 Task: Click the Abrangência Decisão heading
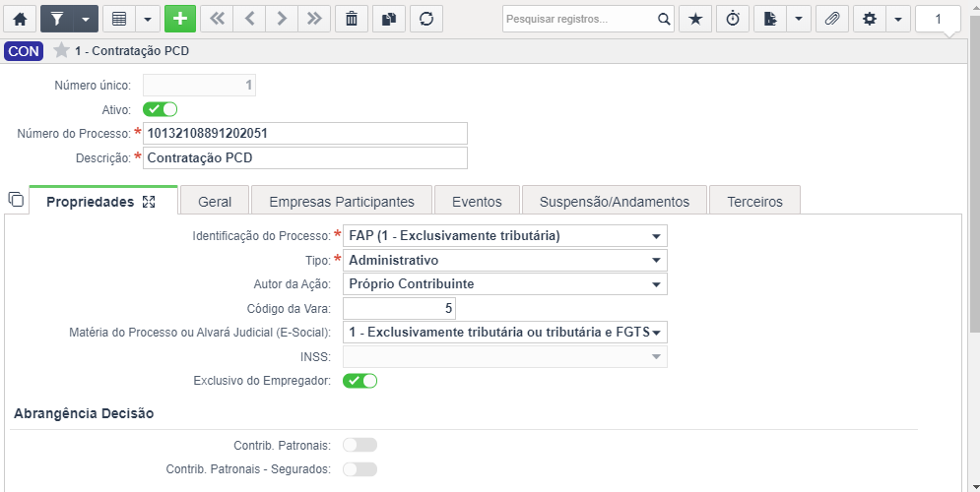pos(84,413)
